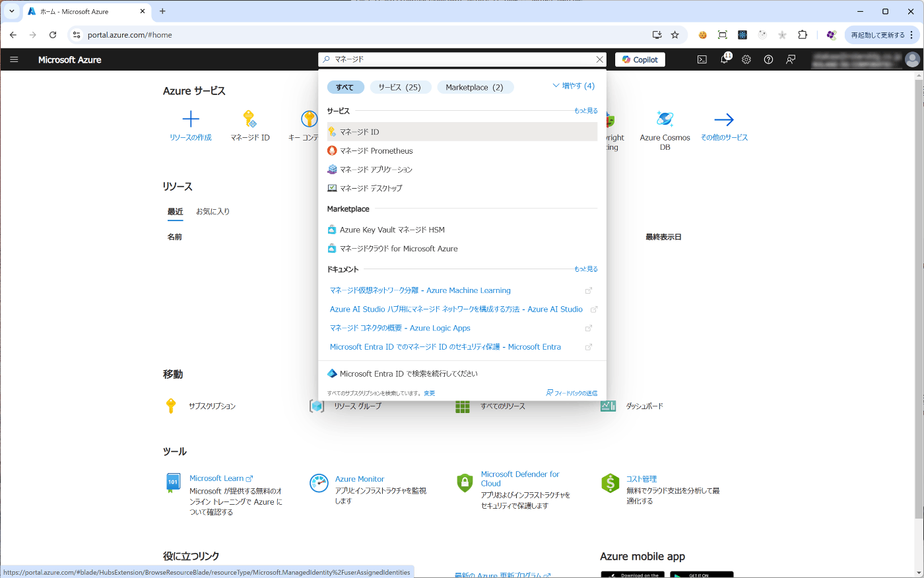The height and width of the screenshot is (578, 924).
Task: Click the Microsoft Learn 101 icon
Action: pyautogui.click(x=173, y=483)
